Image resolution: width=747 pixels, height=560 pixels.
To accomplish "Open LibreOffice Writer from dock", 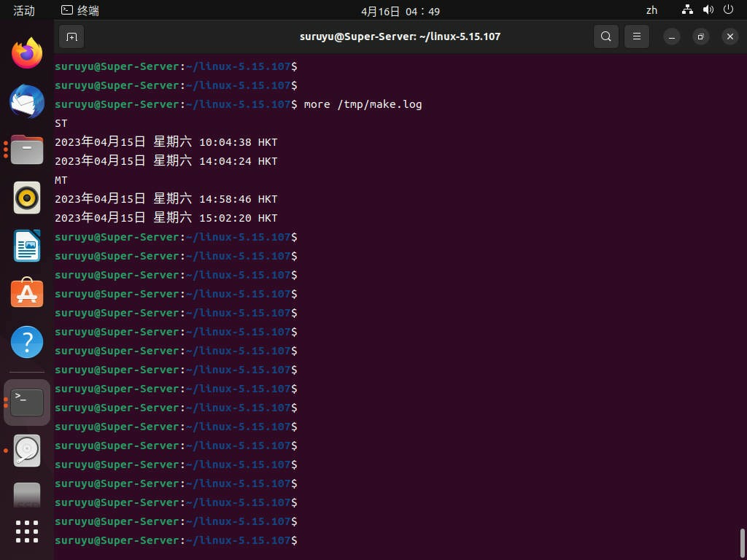I will click(x=27, y=246).
